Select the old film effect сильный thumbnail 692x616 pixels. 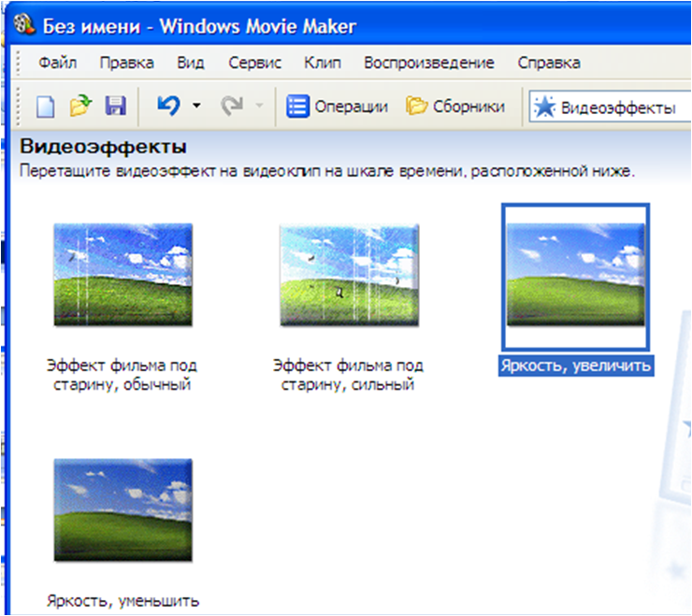coord(349,275)
